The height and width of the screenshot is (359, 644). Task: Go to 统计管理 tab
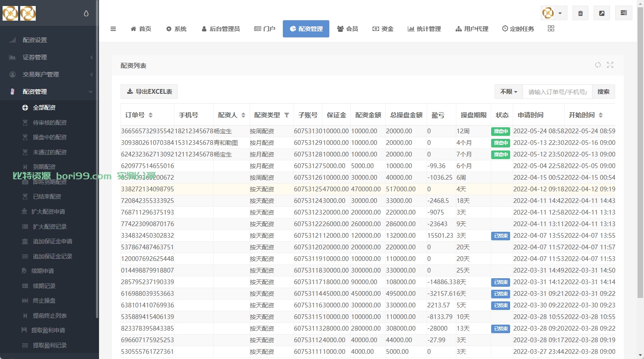point(424,29)
